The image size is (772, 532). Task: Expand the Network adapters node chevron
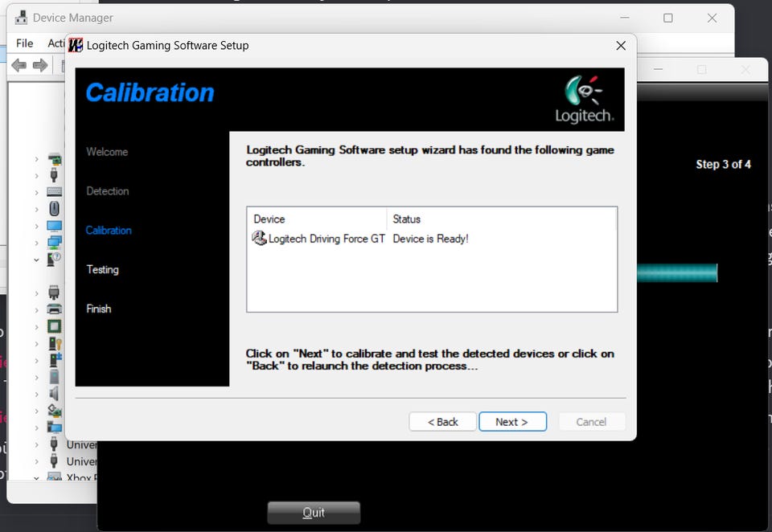coord(36,243)
